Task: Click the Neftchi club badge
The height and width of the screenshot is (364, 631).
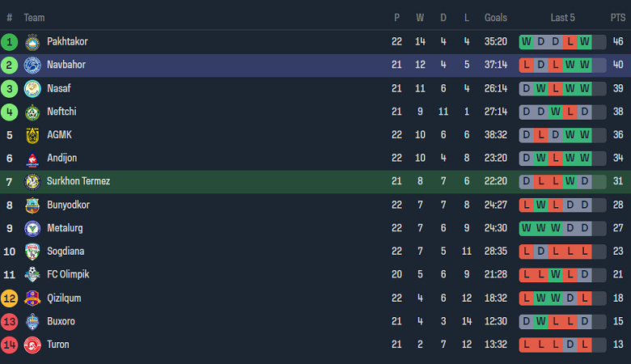Action: (x=32, y=112)
